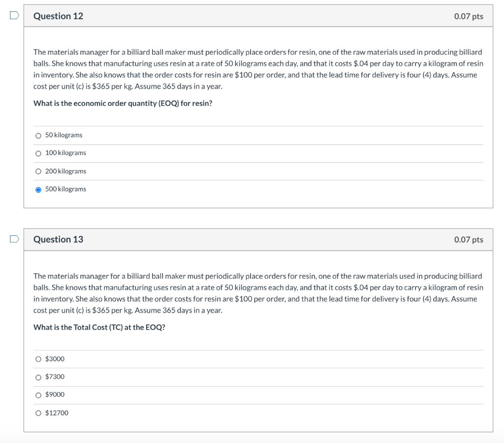504x443 pixels.
Task: Pick the $12700 answer choice
Action: point(38,413)
